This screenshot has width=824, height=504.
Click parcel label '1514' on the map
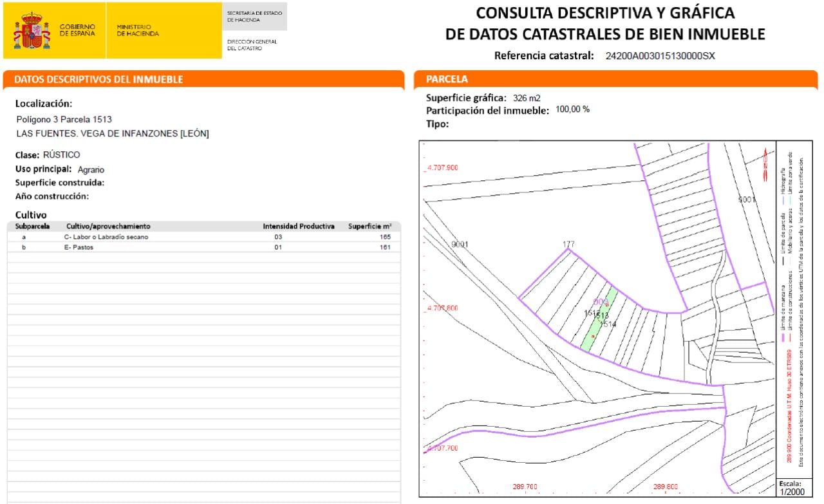[x=608, y=324]
